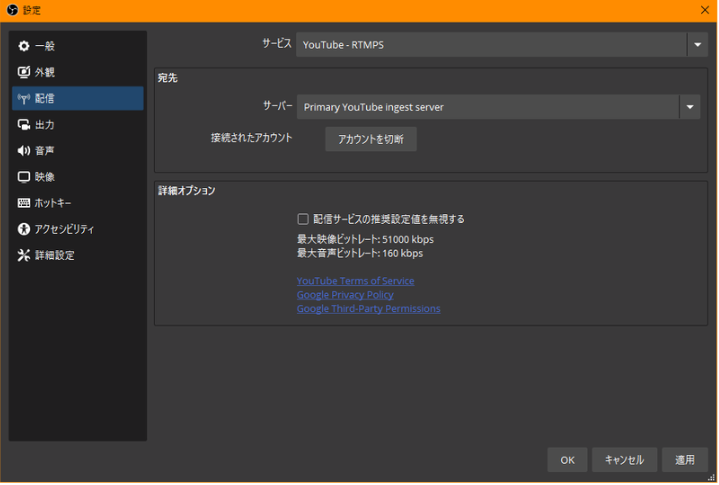Expand the サーバー dropdown arrow
Viewport: 719px width, 485px height.
tap(689, 107)
